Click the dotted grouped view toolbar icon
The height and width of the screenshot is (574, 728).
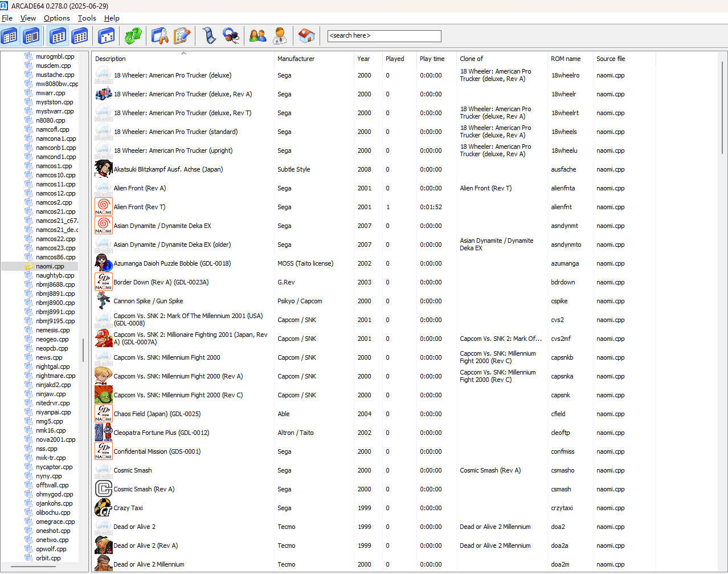tap(107, 36)
